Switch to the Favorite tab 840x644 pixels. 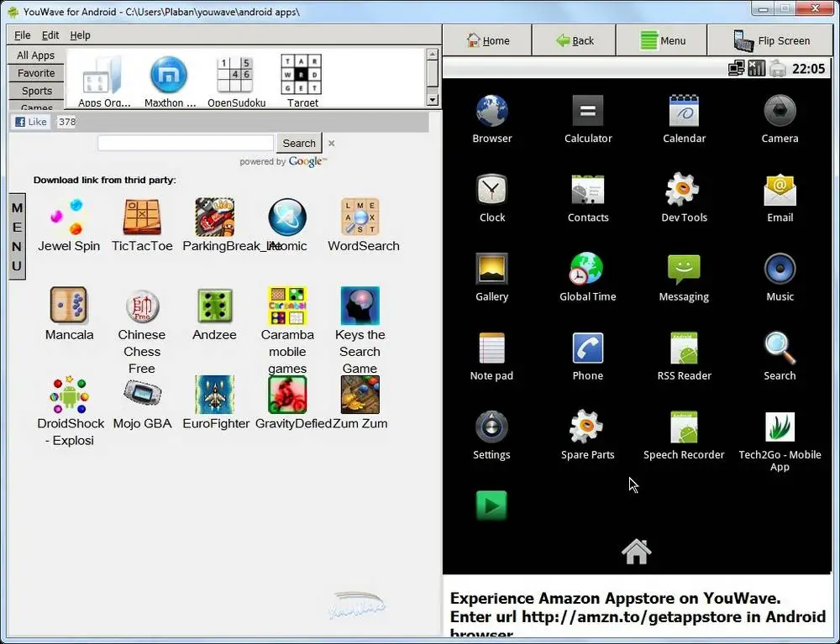(36, 73)
